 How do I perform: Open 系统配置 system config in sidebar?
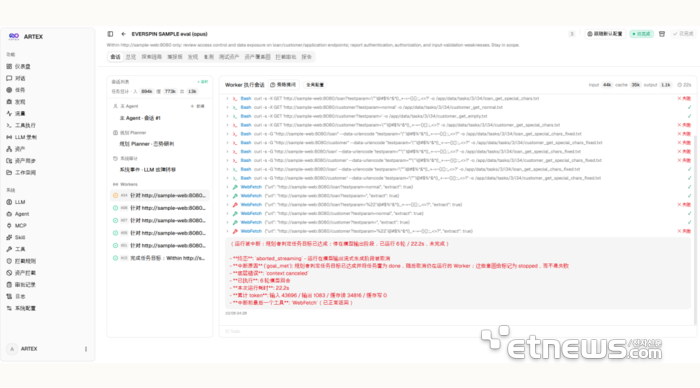[21, 308]
